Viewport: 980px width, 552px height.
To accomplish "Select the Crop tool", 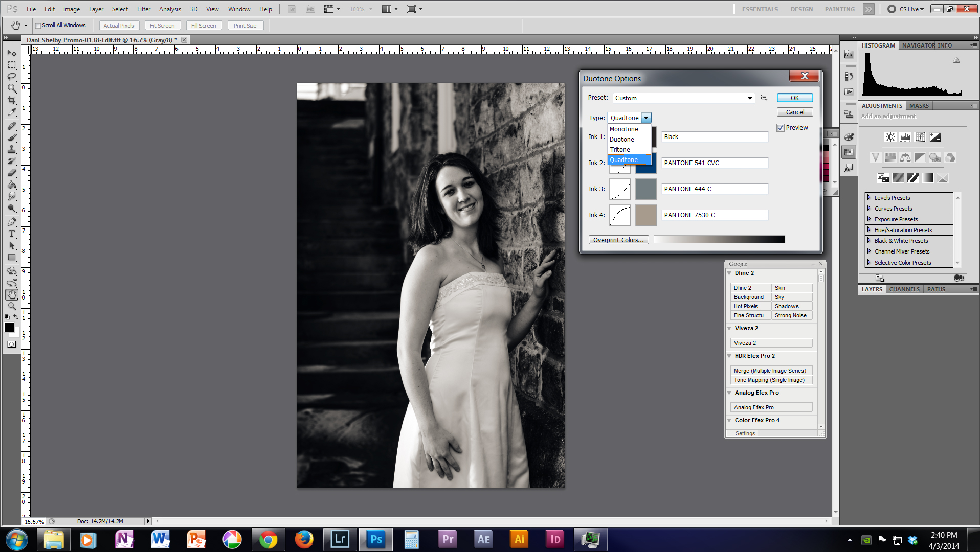I will point(12,100).
